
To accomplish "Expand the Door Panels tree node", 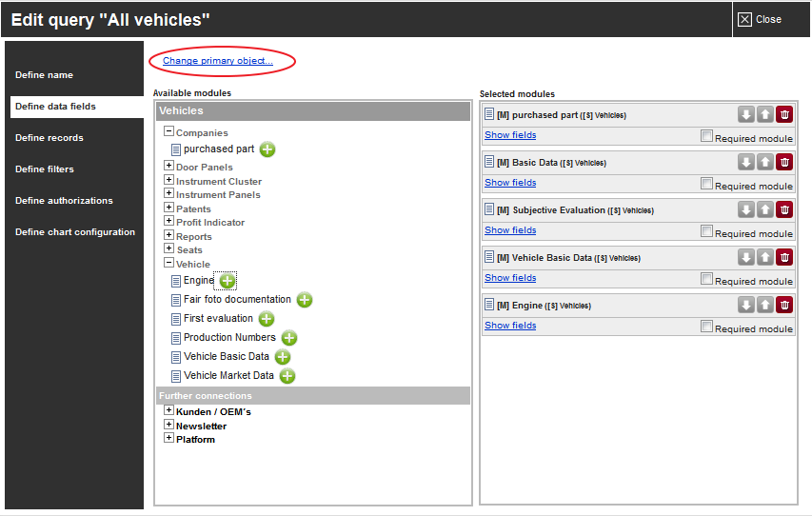I will pyautogui.click(x=168, y=166).
